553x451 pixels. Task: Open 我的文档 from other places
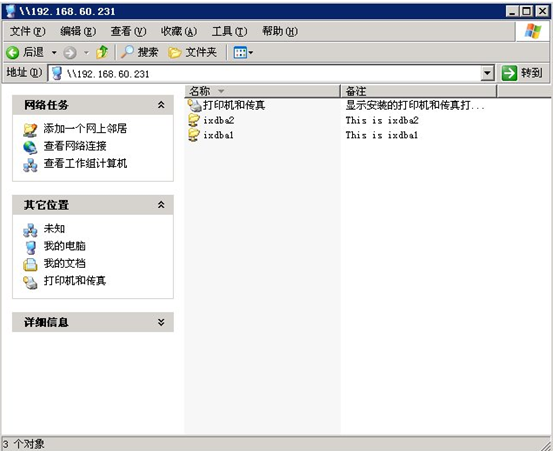click(65, 263)
